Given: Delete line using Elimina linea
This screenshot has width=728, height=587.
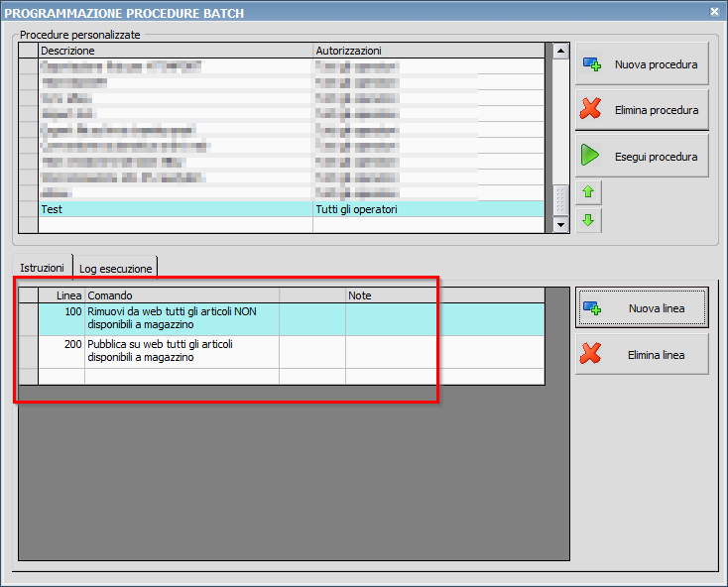Looking at the screenshot, I should (x=642, y=355).
